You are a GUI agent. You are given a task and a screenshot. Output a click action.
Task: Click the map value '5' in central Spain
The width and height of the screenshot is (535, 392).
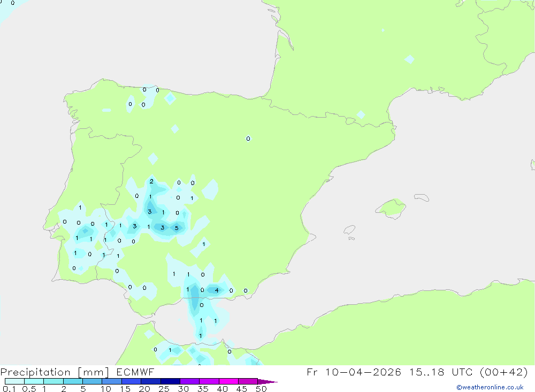click(177, 228)
